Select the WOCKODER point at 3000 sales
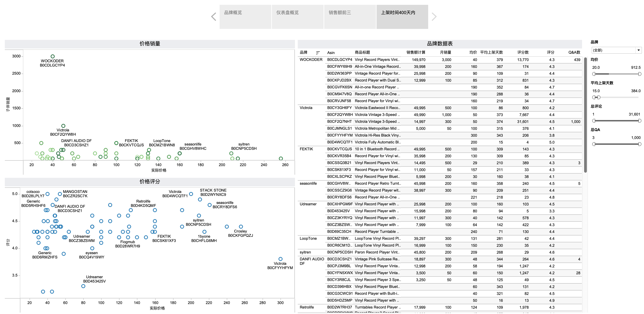 [52, 56]
